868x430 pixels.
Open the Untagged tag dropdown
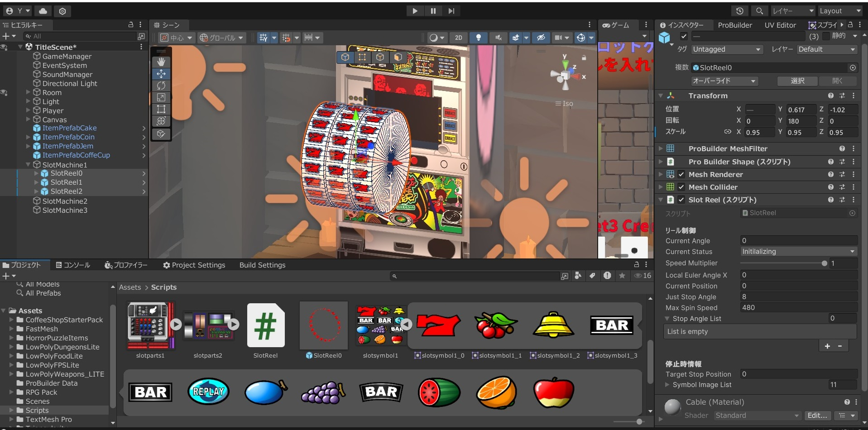click(x=727, y=49)
